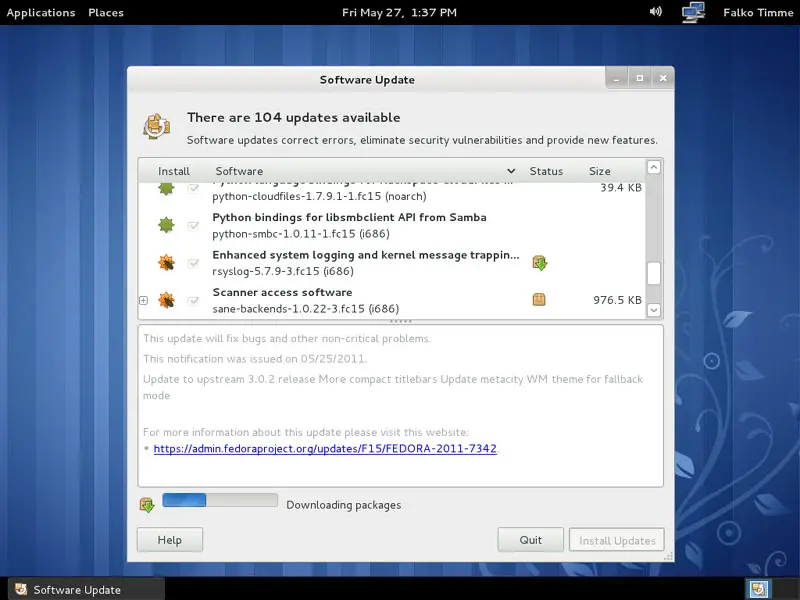
Task: Open the Places menu
Action: pos(106,12)
